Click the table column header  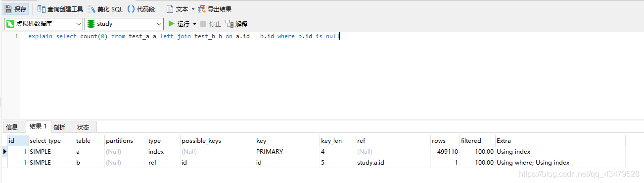[x=90, y=140]
